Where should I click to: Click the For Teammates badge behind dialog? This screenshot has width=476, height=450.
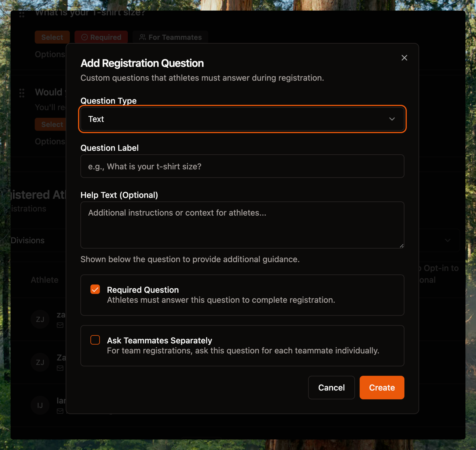pos(170,37)
